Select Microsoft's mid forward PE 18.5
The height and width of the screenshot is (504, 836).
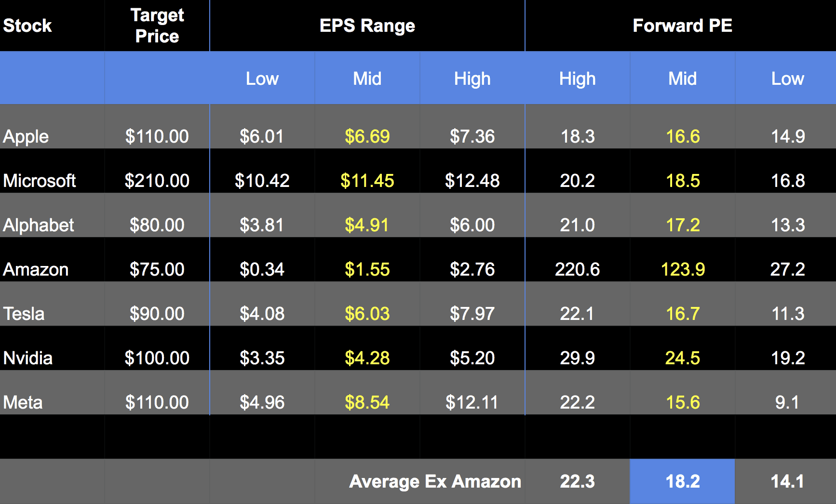click(683, 181)
